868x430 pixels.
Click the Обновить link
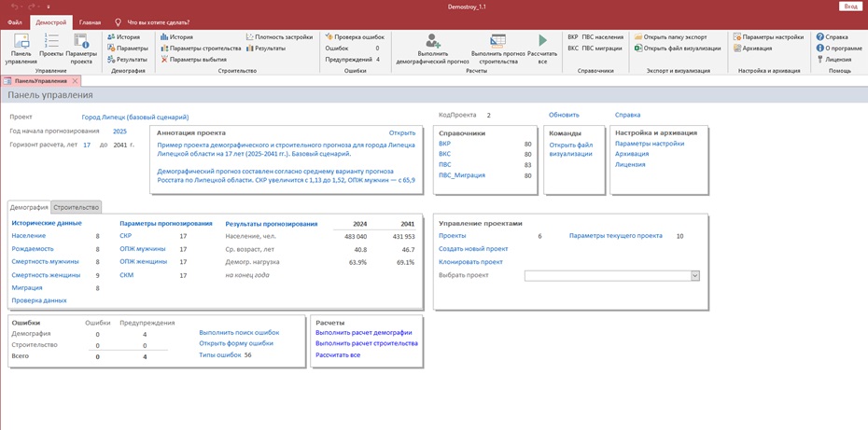click(x=564, y=115)
